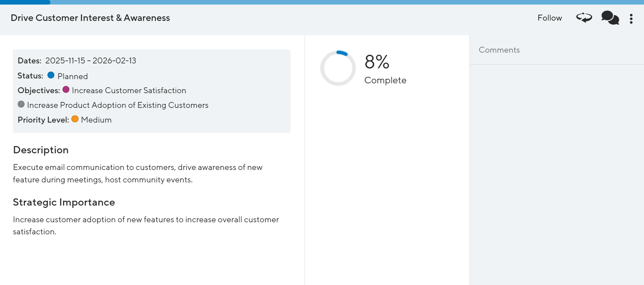Open Increase Product Adoption of Existing Customers

117,105
